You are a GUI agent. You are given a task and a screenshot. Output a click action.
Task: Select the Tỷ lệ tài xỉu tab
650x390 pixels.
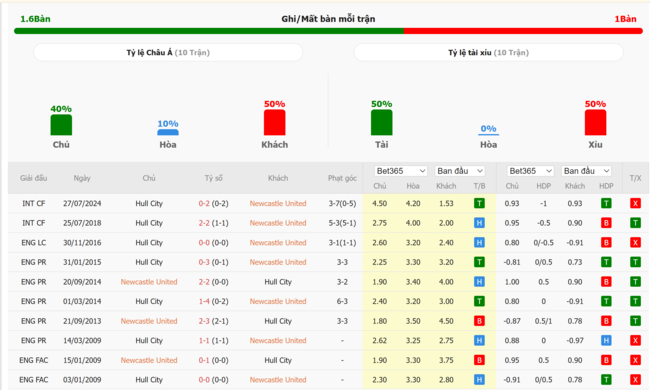(488, 53)
